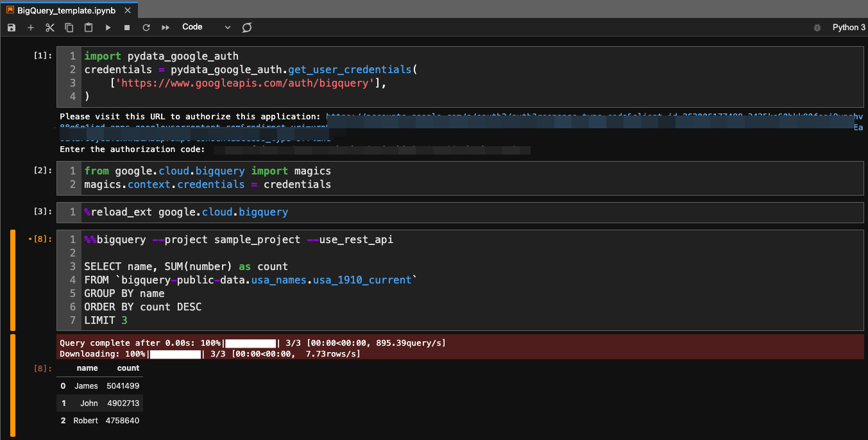Click the 'Downloading: 100%' progress bar
The height and width of the screenshot is (440, 868).
(x=175, y=354)
